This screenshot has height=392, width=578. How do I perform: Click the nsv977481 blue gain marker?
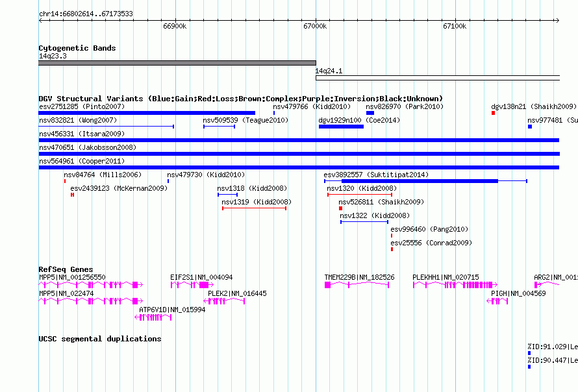[530, 127]
